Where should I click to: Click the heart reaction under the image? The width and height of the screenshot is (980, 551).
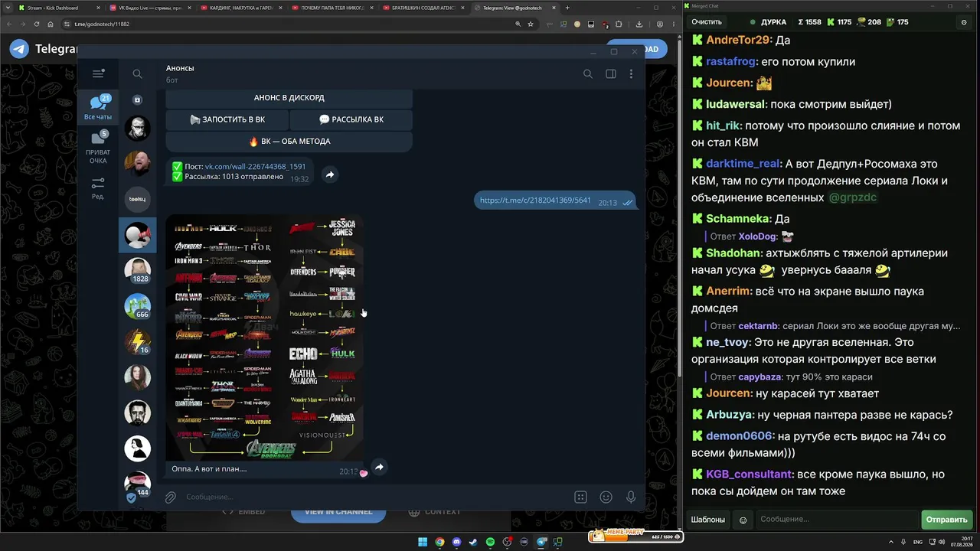[x=364, y=473]
